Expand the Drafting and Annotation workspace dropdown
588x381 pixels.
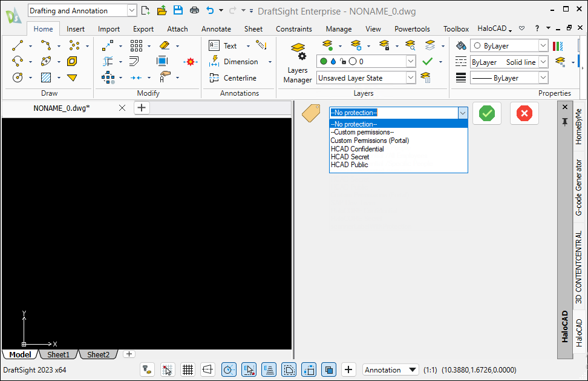[x=132, y=10]
